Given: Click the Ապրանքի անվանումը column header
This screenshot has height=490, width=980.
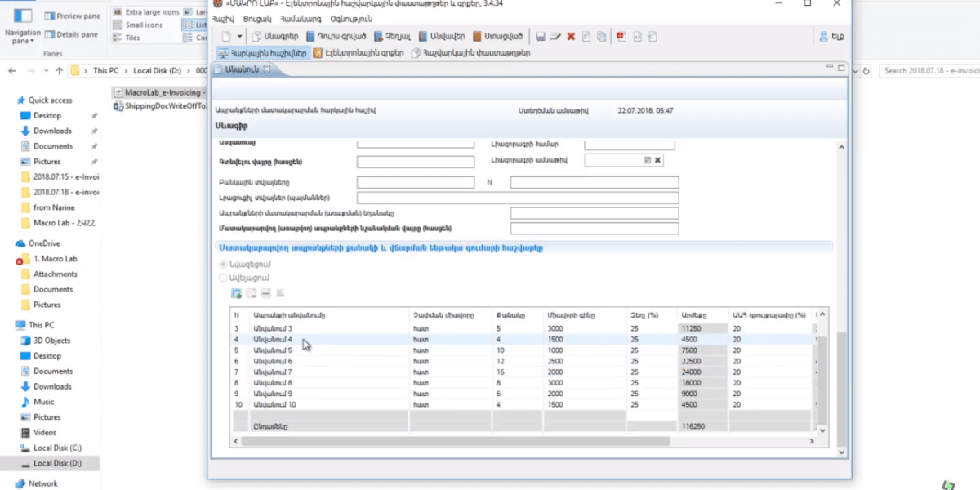Looking at the screenshot, I should pos(329,315).
